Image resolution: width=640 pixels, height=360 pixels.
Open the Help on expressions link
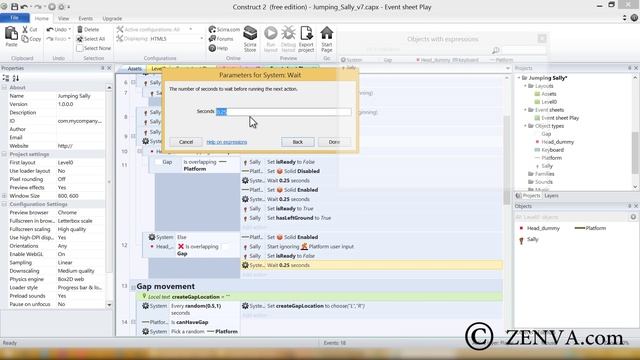(x=227, y=142)
